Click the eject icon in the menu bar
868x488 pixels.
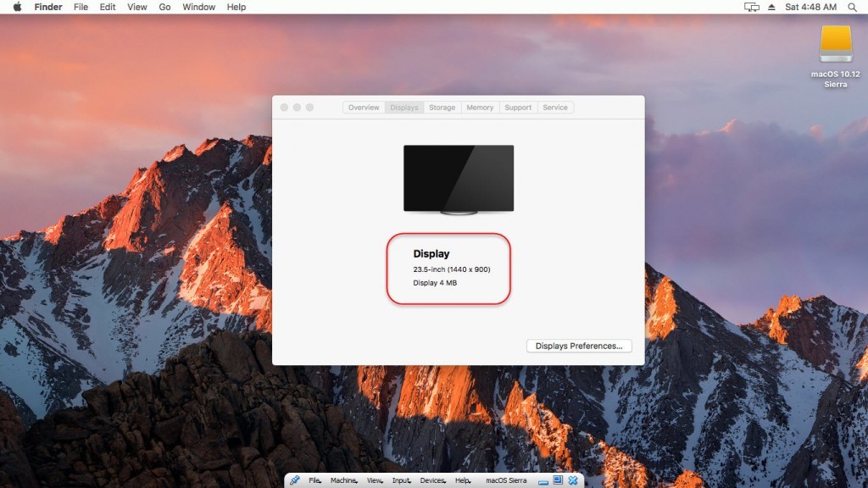pyautogui.click(x=771, y=7)
